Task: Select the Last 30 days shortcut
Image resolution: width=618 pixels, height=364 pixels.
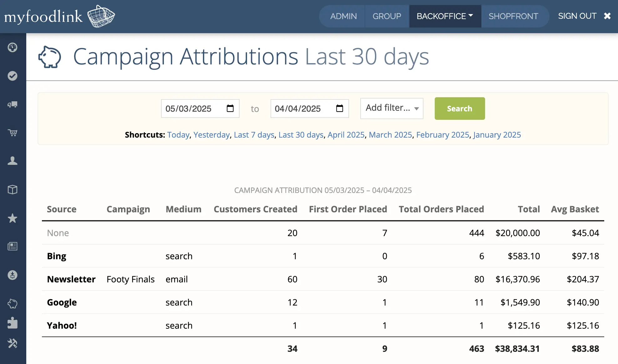Action: (x=301, y=135)
